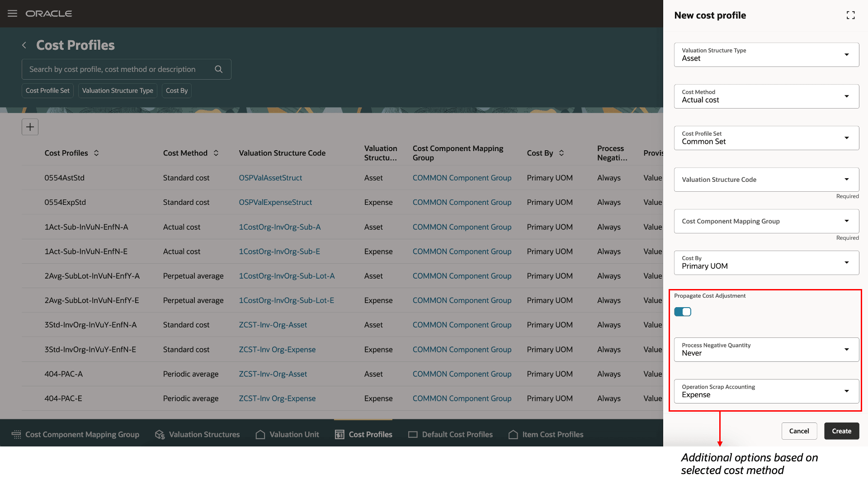Image resolution: width=868 pixels, height=484 pixels.
Task: Open the Cost Profile Set filter chip
Action: point(47,90)
